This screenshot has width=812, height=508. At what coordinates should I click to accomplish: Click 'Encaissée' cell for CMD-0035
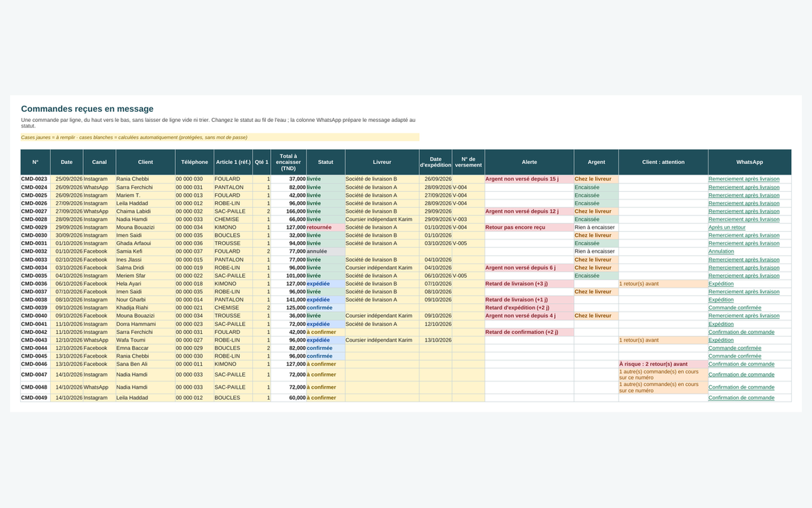click(596, 276)
